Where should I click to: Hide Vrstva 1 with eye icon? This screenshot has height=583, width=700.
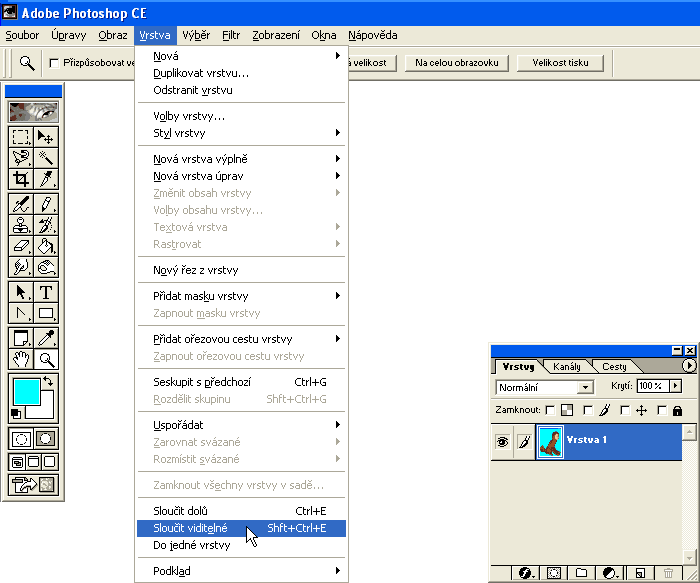click(x=502, y=442)
